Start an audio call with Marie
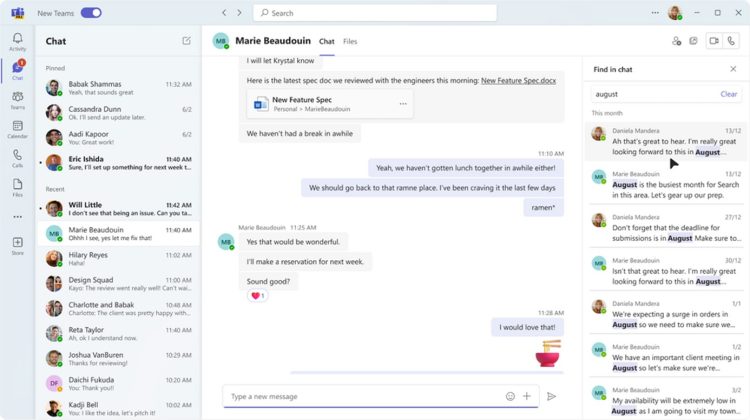Image resolution: width=750 pixels, height=420 pixels. (731, 41)
